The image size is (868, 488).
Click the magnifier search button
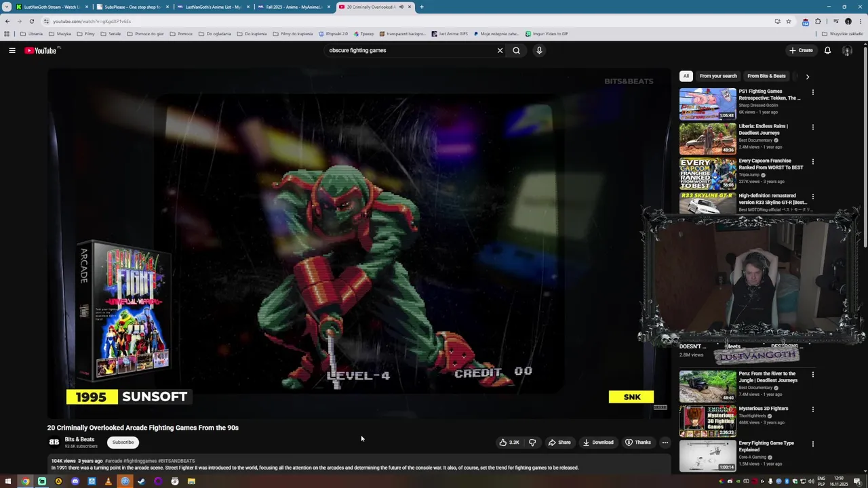point(516,50)
